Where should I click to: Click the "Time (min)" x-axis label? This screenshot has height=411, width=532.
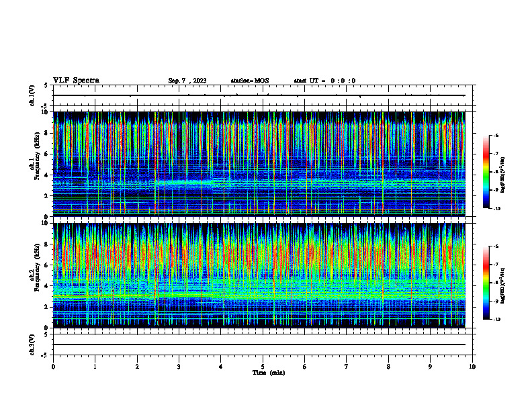(269, 373)
